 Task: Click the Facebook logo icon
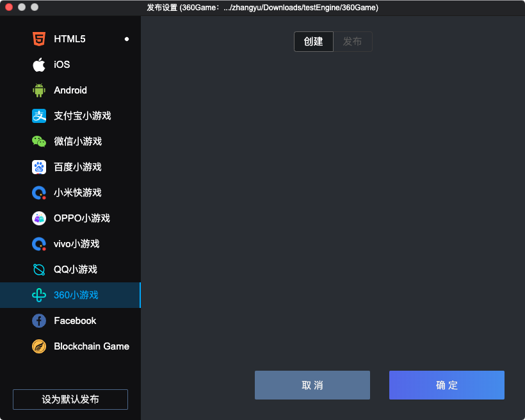[39, 321]
